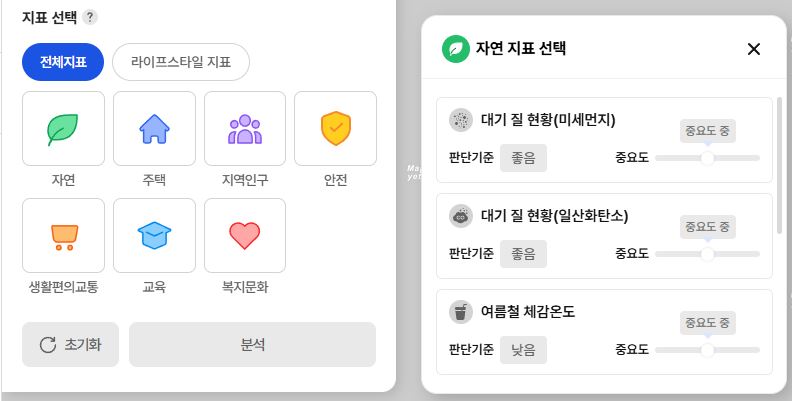This screenshot has width=792, height=401.
Task: Click the 분석 analyze button
Action: coord(252,344)
